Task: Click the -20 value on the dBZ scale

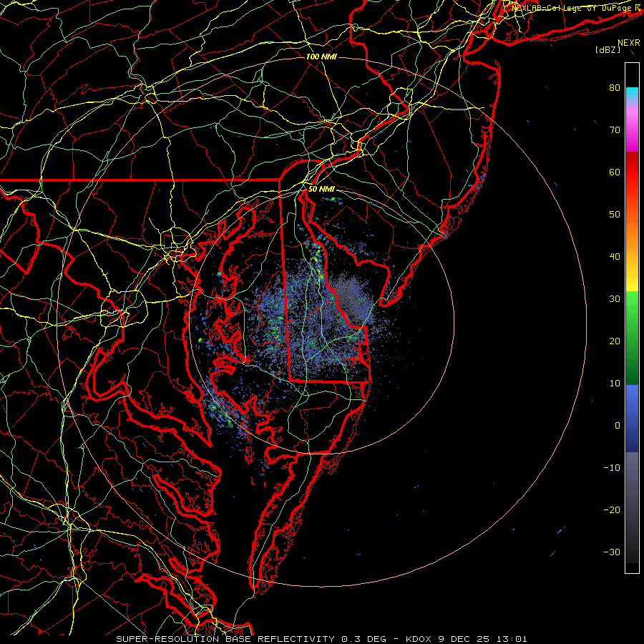Action: coord(612,510)
